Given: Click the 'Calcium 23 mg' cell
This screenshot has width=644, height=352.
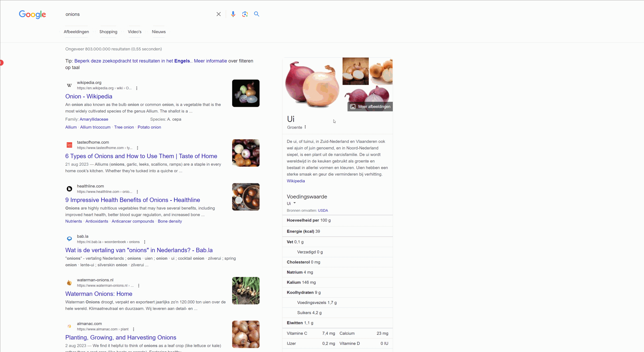Looking at the screenshot, I should [364, 333].
